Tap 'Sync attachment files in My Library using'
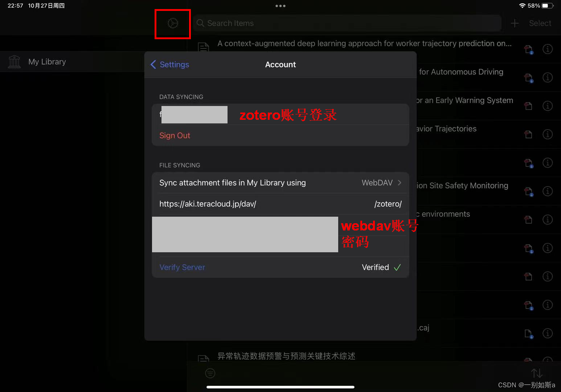Viewport: 561px width, 392px height. (233, 183)
